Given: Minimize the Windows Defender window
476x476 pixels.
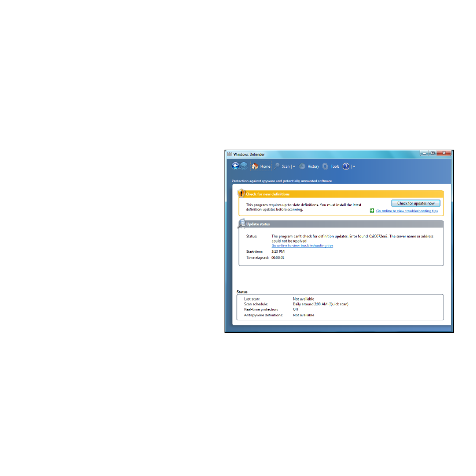Looking at the screenshot, I should [424, 153].
